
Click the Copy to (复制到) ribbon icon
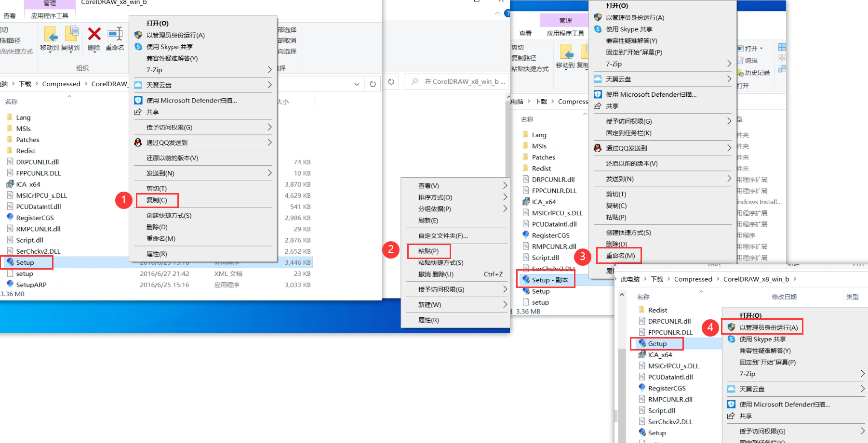pos(71,35)
